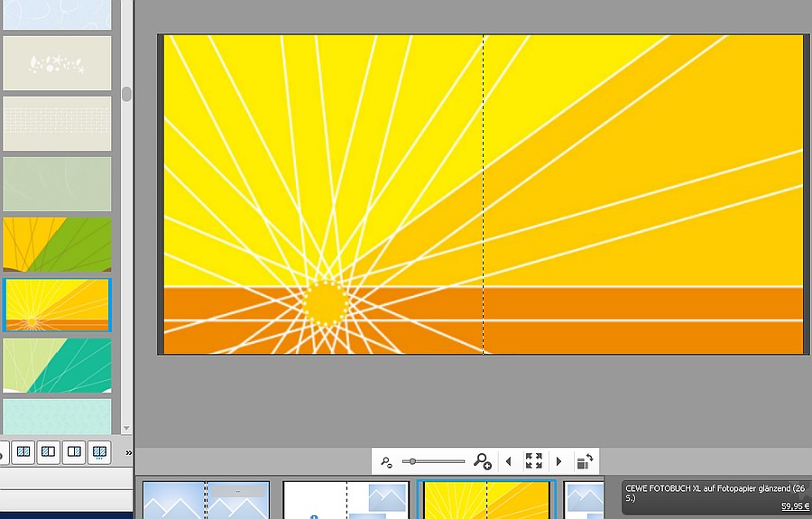Select the yellow sunburst background thumbnail
Screen dimensions: 812x519
57,305
